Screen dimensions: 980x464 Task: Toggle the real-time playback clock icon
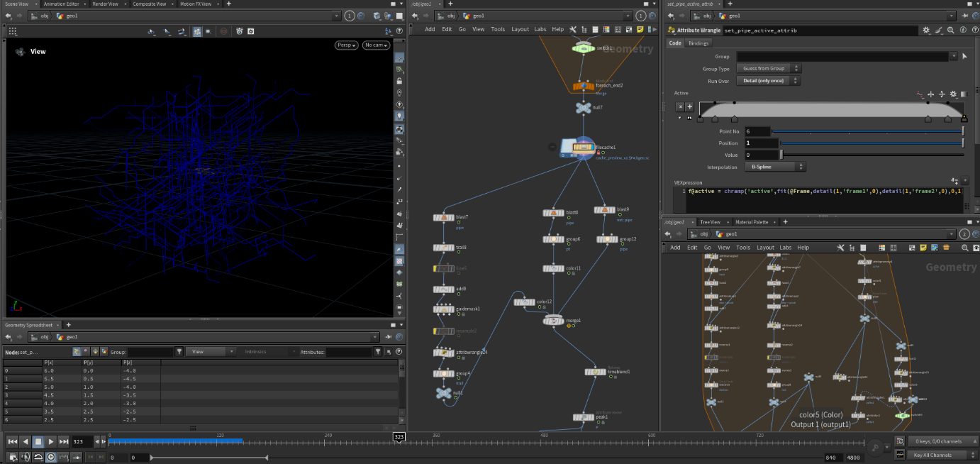(51, 457)
